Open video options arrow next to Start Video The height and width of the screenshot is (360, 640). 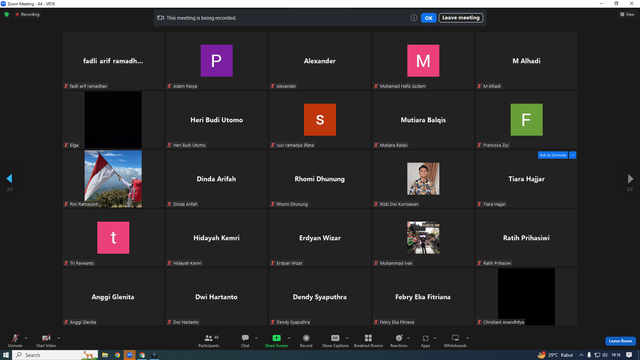tap(58, 338)
